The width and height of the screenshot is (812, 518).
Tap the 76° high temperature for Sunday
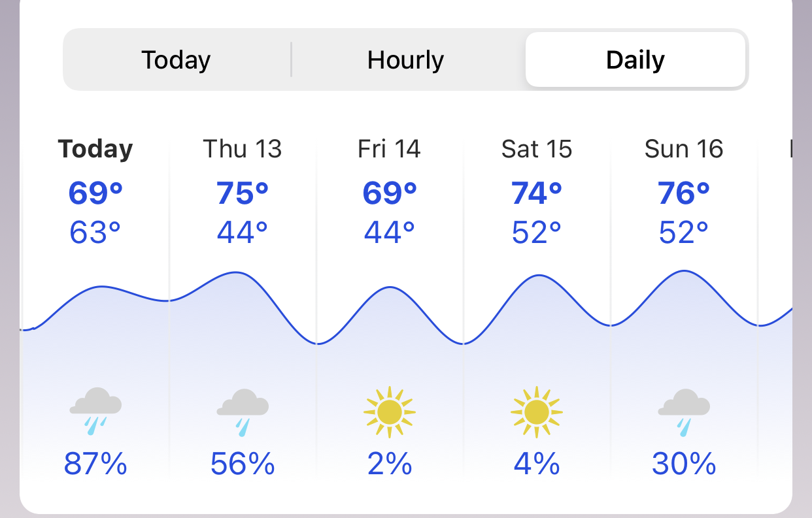point(684,193)
